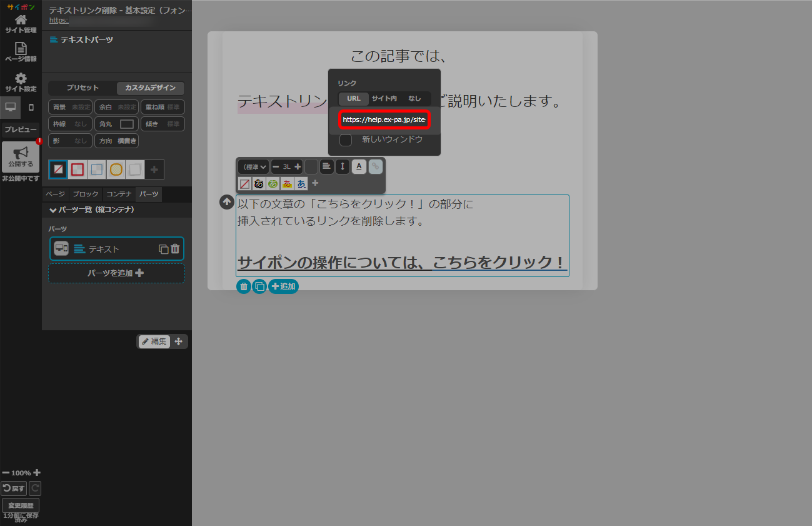Add a new design preset

(x=154, y=169)
